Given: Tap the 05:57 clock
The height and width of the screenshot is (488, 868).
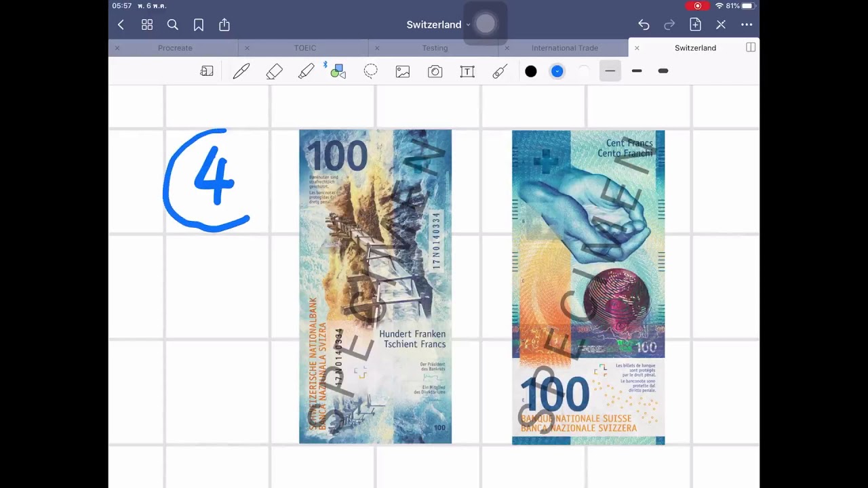Looking at the screenshot, I should point(122,6).
